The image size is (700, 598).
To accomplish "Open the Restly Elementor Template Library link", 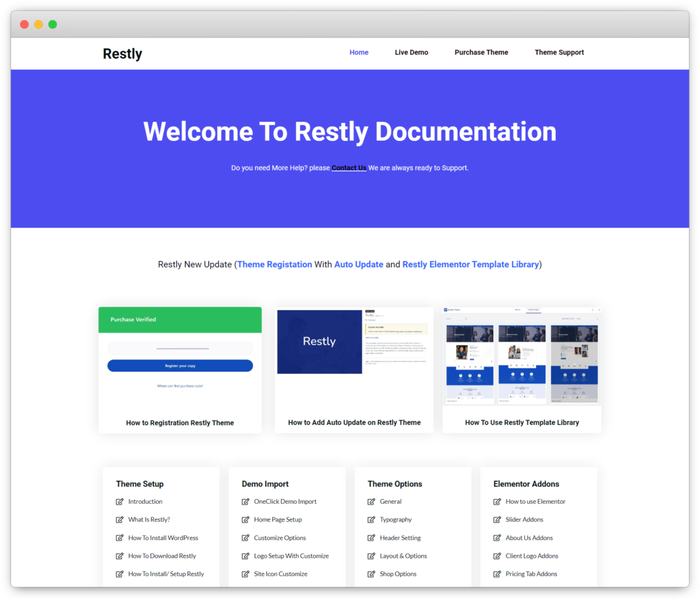I will click(x=470, y=264).
